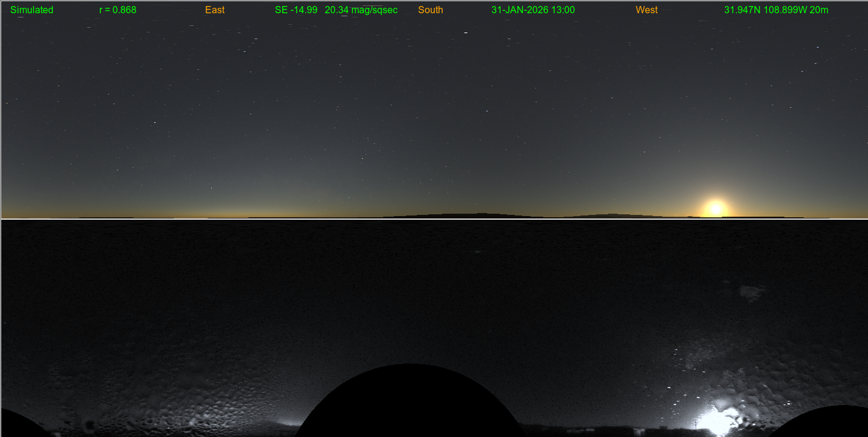This screenshot has height=437, width=868.
Task: Click the glowing Moon near the western horizon
Action: pyautogui.click(x=715, y=208)
